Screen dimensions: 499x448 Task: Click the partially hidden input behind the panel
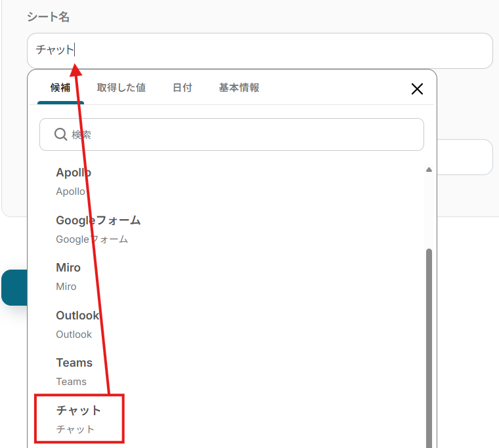click(x=465, y=157)
